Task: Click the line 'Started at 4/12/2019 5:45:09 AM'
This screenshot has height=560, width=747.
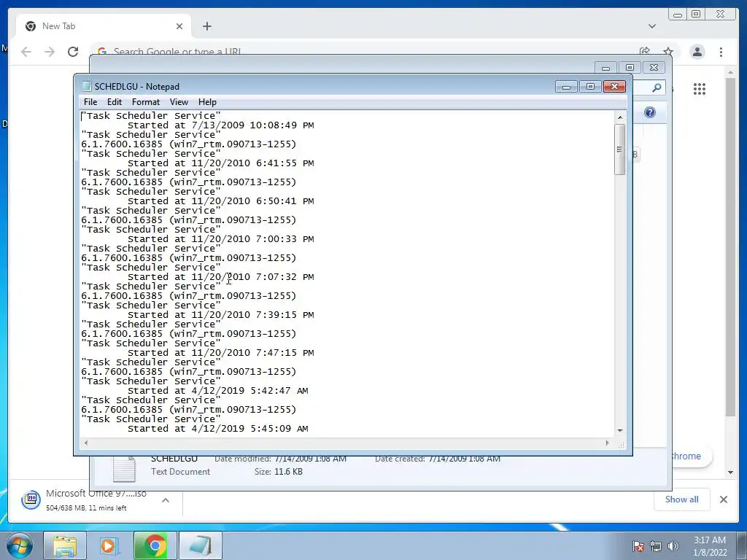Action: 217,429
